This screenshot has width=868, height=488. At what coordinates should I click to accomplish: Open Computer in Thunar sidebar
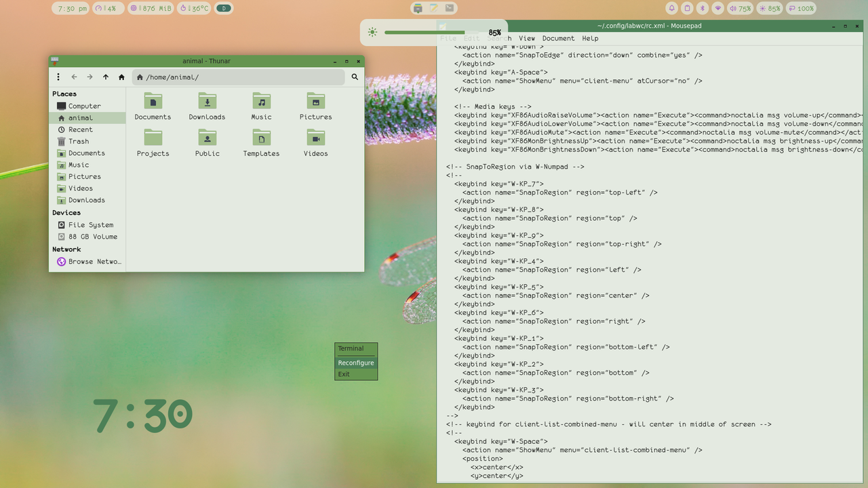pyautogui.click(x=87, y=106)
